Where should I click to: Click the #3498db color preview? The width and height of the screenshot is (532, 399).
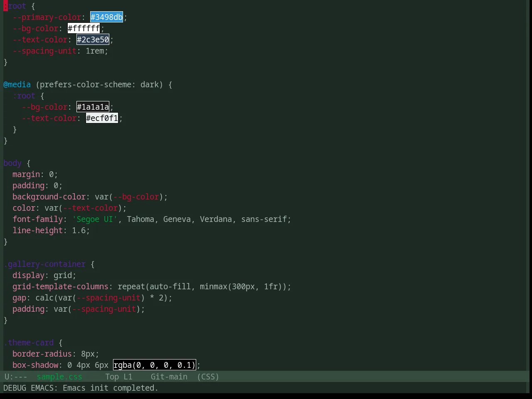coord(106,17)
